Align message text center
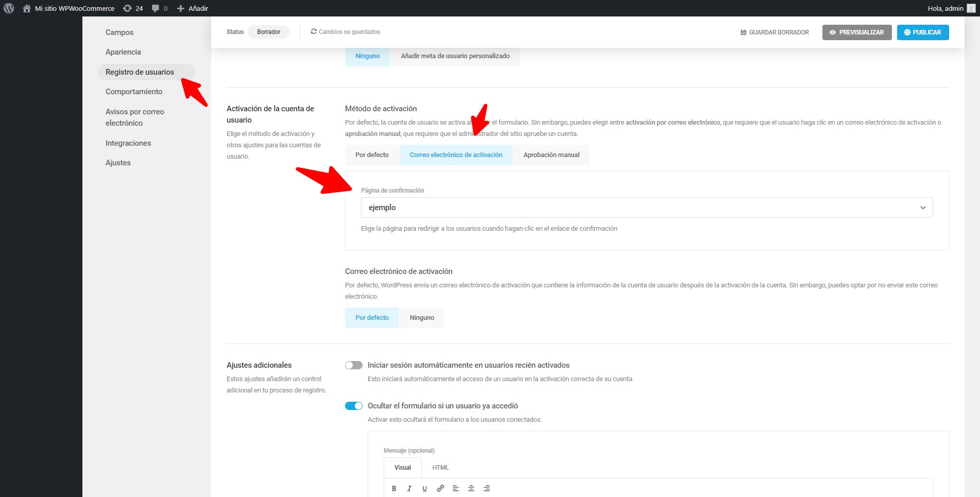This screenshot has height=497, width=980. (471, 488)
